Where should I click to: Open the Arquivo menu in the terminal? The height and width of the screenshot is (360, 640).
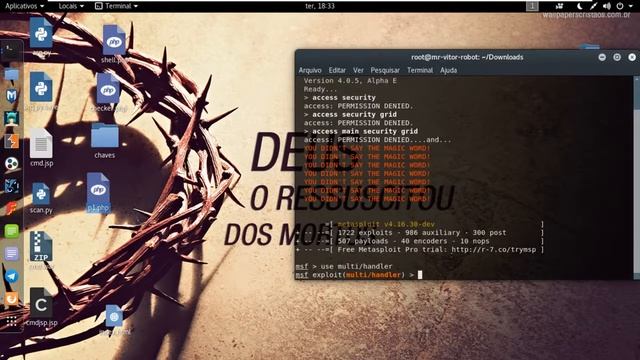point(310,70)
